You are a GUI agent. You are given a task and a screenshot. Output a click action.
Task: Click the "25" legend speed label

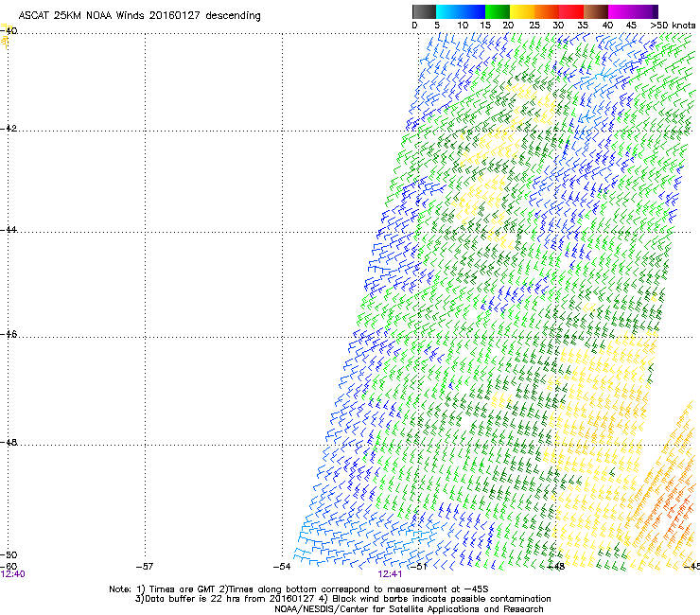pyautogui.click(x=534, y=26)
